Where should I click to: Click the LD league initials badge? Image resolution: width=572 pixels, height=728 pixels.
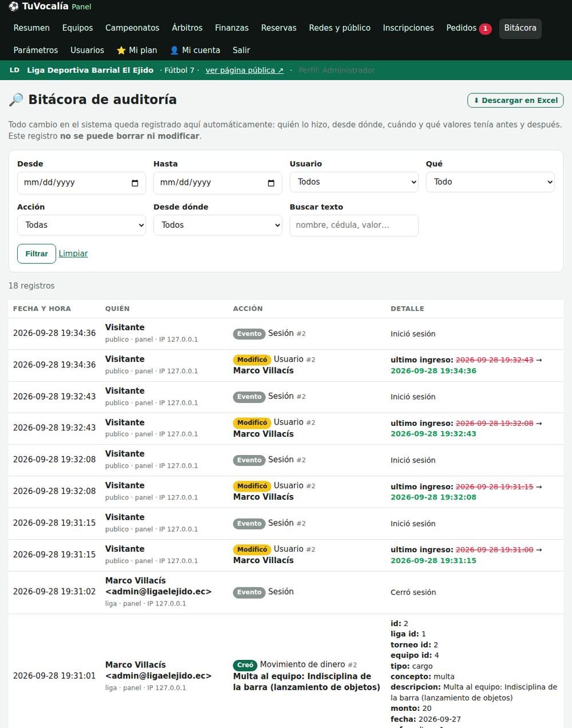pyautogui.click(x=15, y=70)
